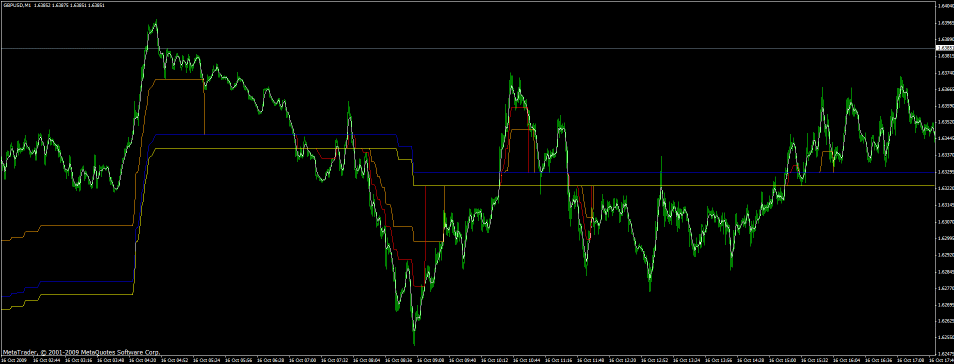Select the current bid price marker on price axis
Screen dimensions: 954x364
click(x=945, y=48)
